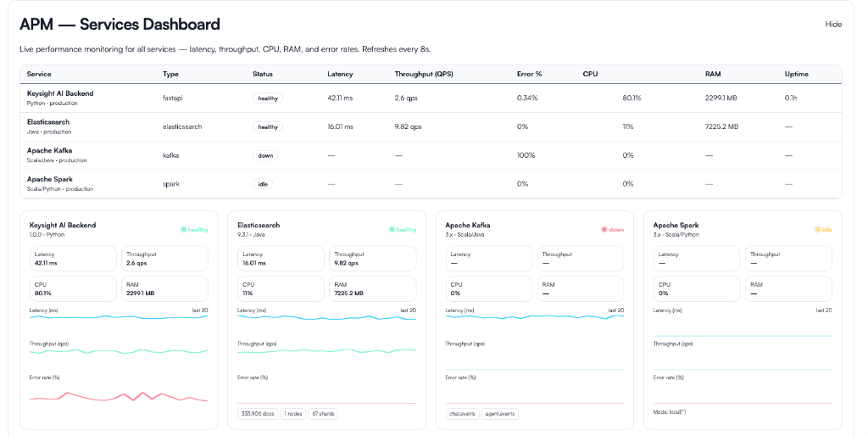Click the 42.11 ms latency table cell
The image size is (868, 436).
pos(340,98)
